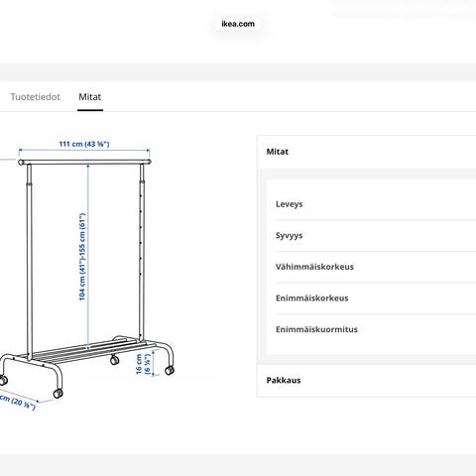Click the top hanging rail

(x=84, y=162)
